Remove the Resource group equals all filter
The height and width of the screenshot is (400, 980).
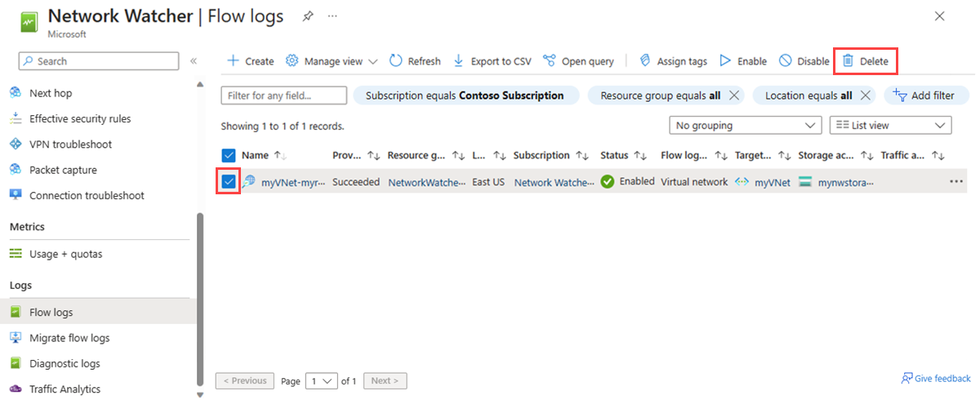(734, 96)
